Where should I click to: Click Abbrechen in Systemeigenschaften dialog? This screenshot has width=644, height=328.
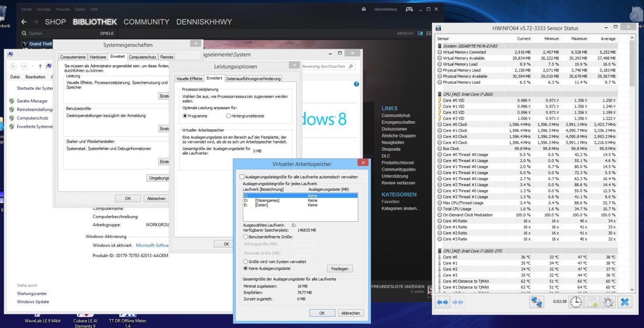[156, 198]
